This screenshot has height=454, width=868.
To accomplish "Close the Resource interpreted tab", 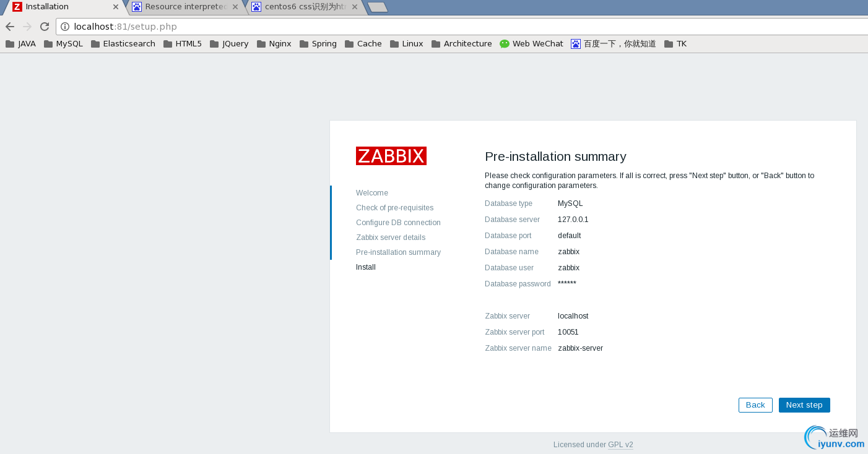I will 235,7.
